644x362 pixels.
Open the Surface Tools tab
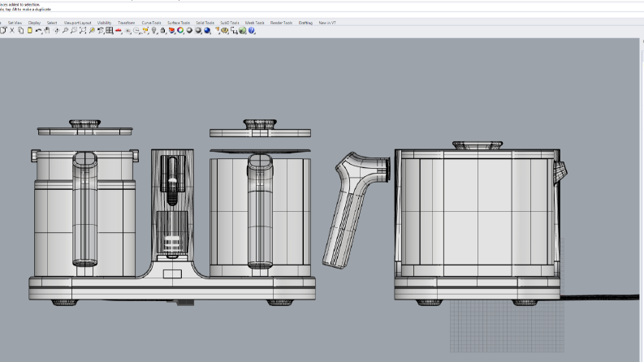coord(178,23)
